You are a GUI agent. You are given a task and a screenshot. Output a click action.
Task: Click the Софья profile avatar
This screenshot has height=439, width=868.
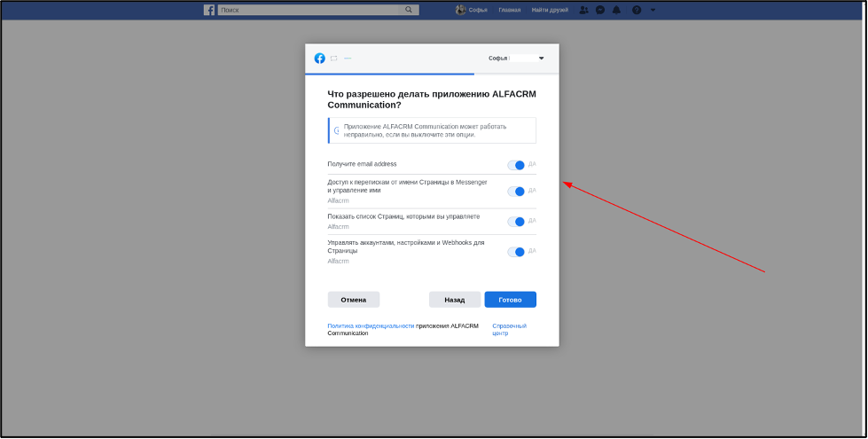point(460,10)
